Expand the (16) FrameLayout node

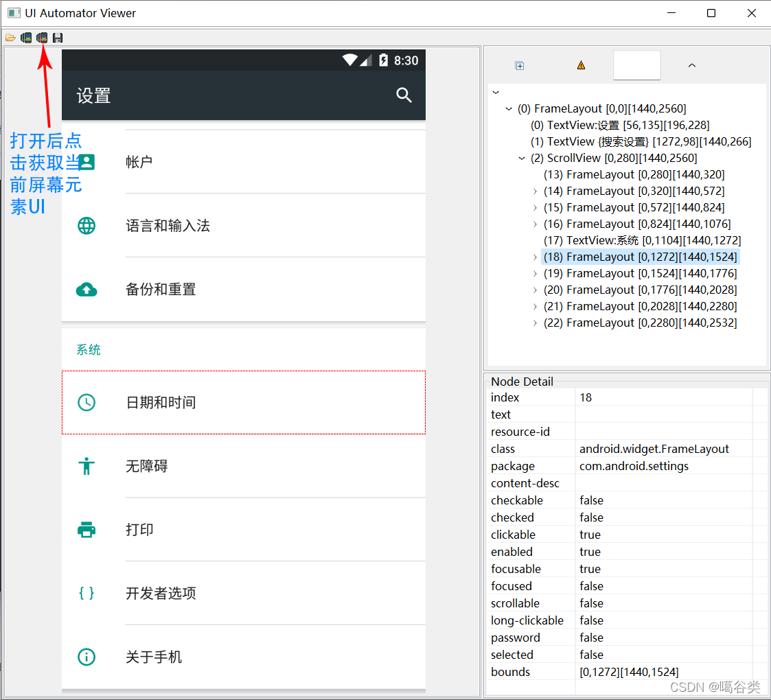point(535,224)
